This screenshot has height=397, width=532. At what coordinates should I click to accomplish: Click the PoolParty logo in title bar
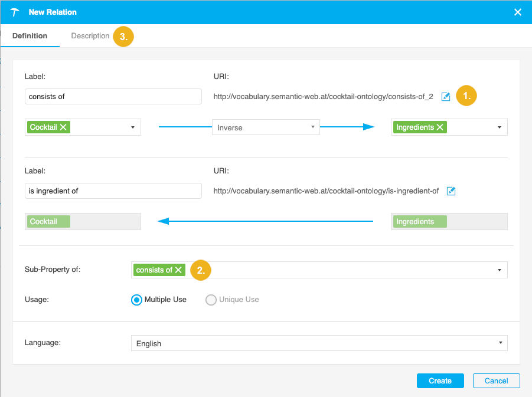15,12
